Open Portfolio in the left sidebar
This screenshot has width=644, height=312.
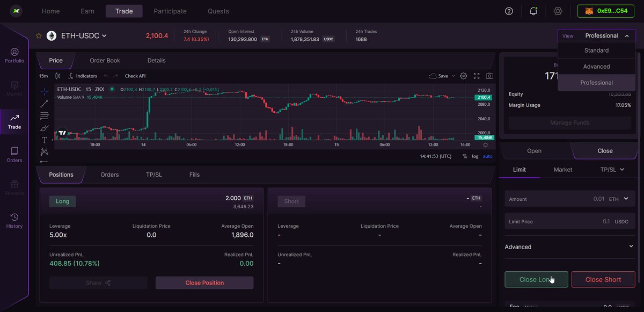click(14, 56)
